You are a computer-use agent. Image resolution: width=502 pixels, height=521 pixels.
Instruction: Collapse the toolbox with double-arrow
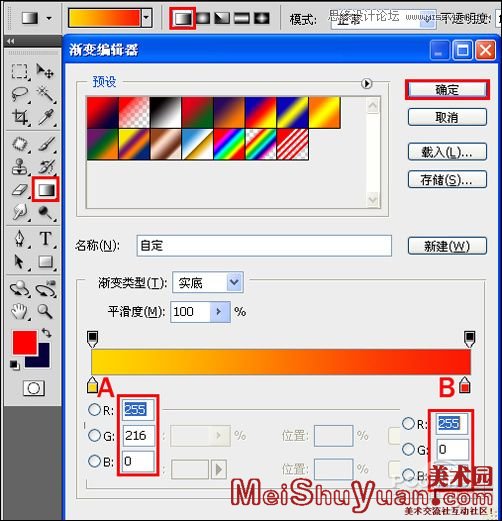coord(11,41)
